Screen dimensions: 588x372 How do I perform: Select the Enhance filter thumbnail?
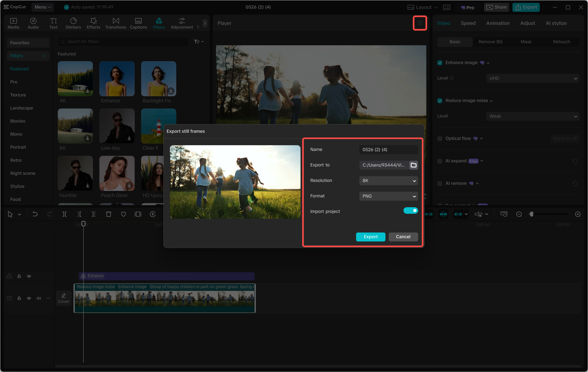tap(117, 79)
